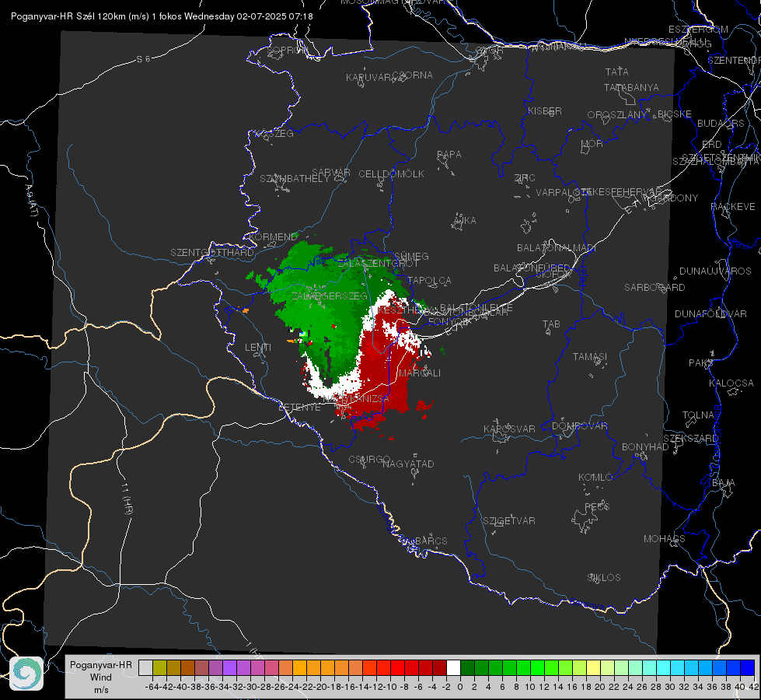The height and width of the screenshot is (700, 761).
Task: Click the yellow swatch in the wind legend
Action: [594, 668]
